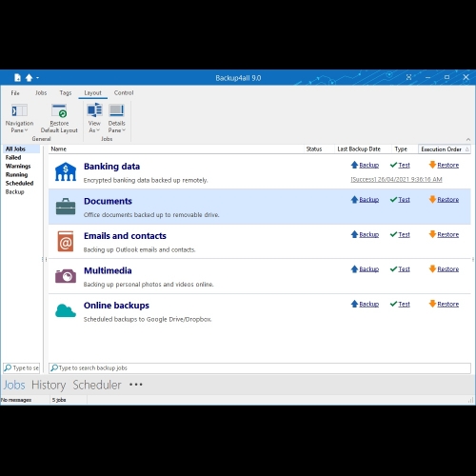Open the View As dropdown
This screenshot has width=476, height=476.
[x=94, y=118]
